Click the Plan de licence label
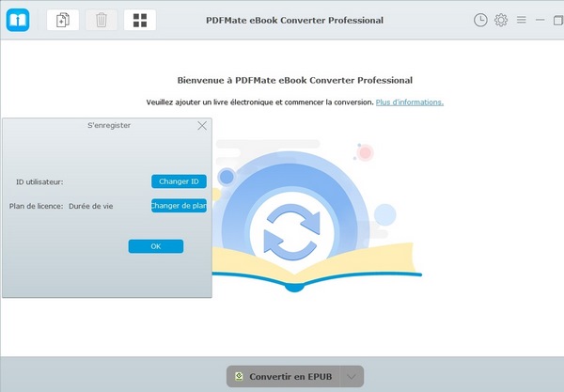The image size is (564, 392). click(36, 206)
